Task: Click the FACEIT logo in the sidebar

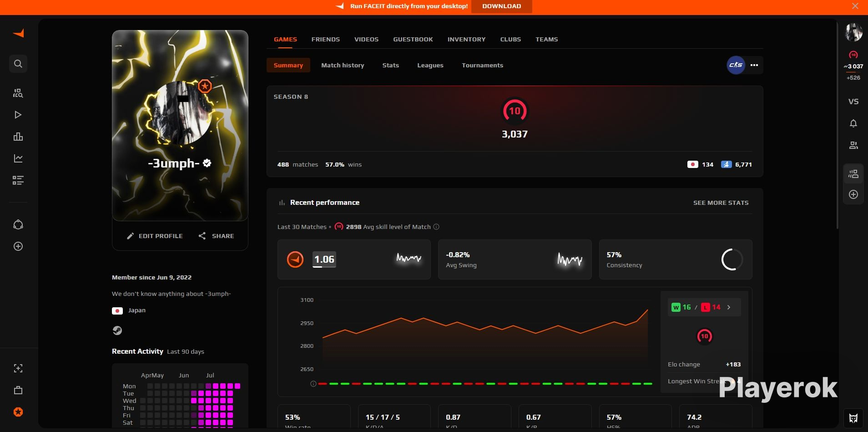Action: pyautogui.click(x=18, y=33)
